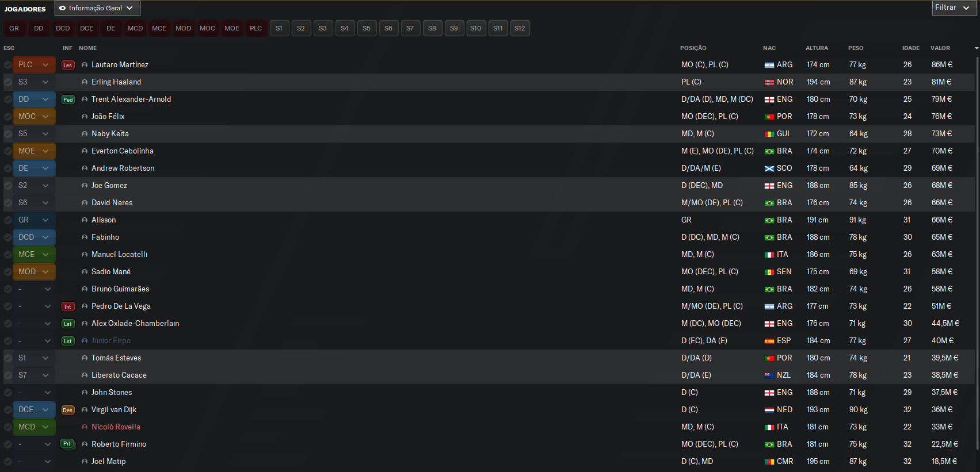Click the Lst icon for Júnior Firpo
This screenshot has height=472, width=980.
pyautogui.click(x=68, y=341)
